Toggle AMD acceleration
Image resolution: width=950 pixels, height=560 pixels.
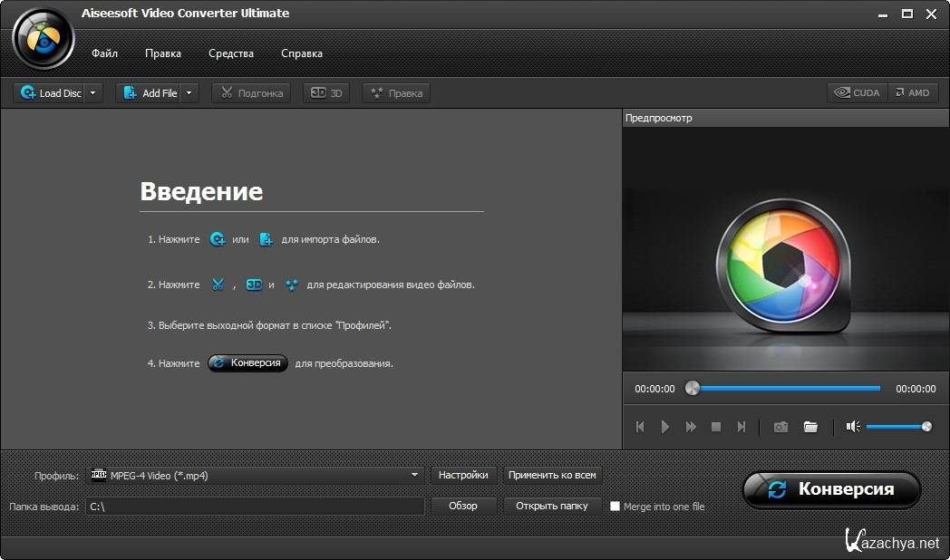coord(912,93)
